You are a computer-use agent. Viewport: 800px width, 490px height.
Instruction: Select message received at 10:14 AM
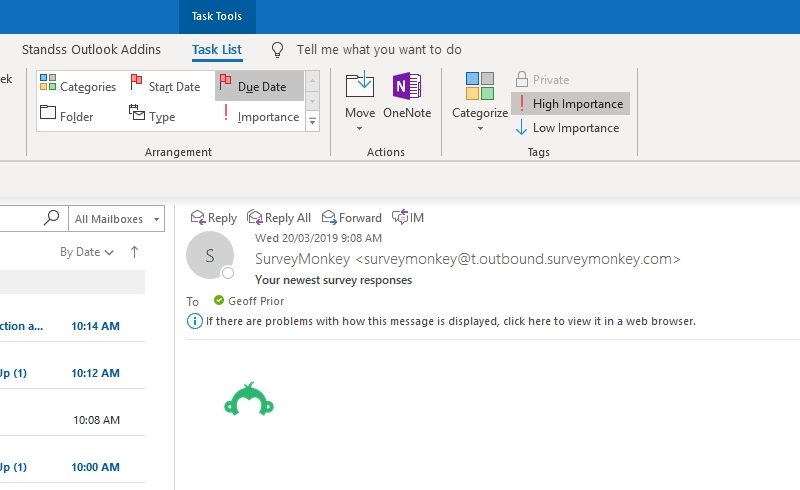point(71,326)
